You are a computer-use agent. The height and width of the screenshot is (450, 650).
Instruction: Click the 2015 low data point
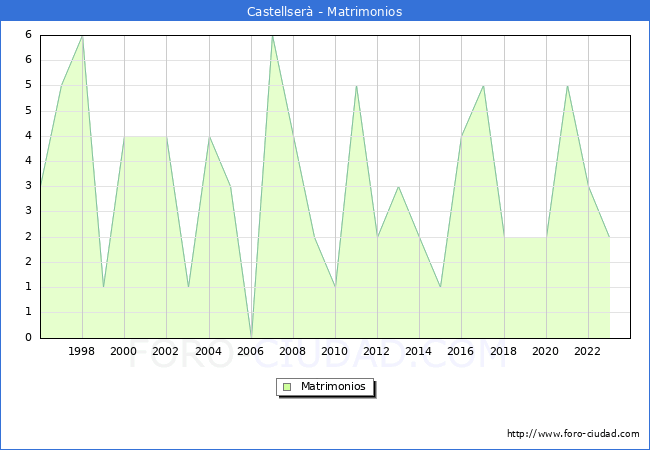[440, 287]
